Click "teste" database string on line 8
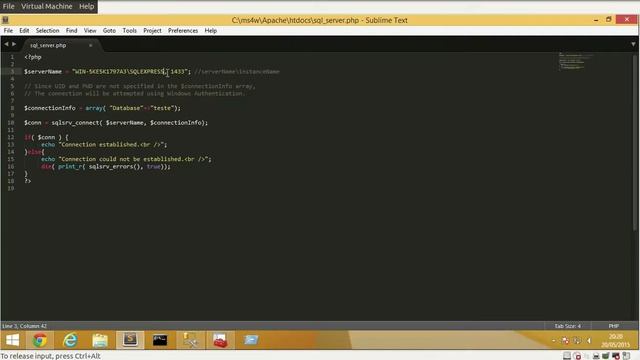Screen dimensions: 640x360 [162, 108]
